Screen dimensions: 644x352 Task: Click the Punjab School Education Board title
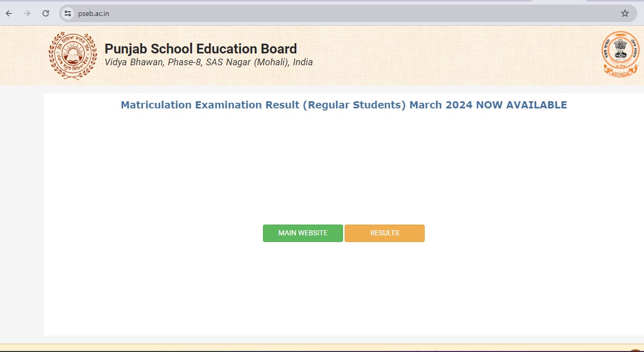(200, 48)
